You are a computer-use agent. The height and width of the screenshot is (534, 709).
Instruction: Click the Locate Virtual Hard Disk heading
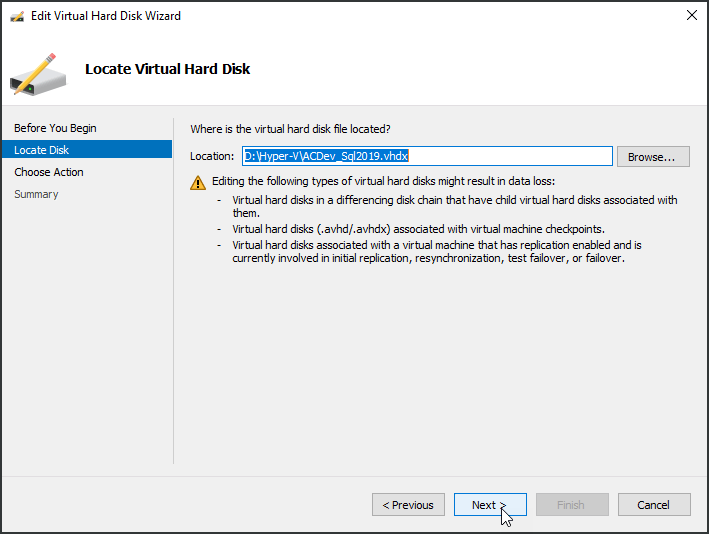pyautogui.click(x=167, y=69)
